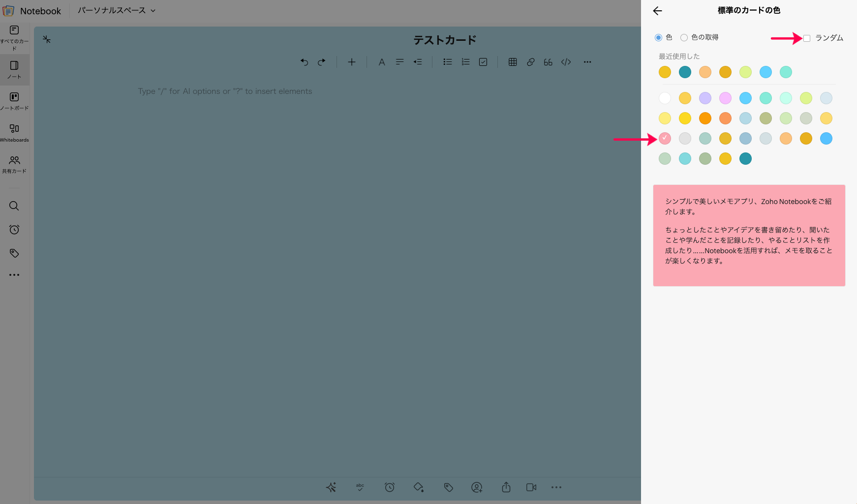Open the plus insert menu in toolbar
Viewport: 857px width, 504px height.
pyautogui.click(x=352, y=62)
